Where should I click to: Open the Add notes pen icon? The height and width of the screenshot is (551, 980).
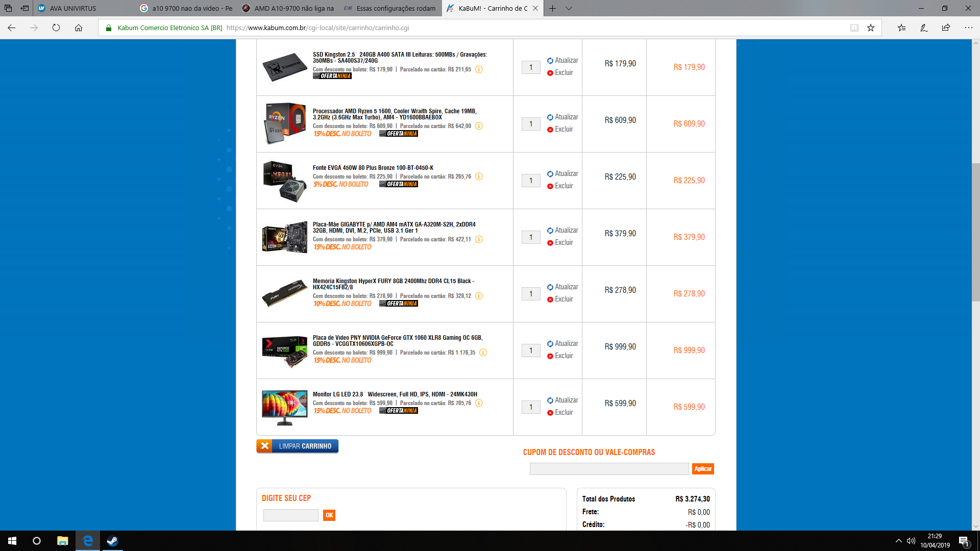click(924, 28)
